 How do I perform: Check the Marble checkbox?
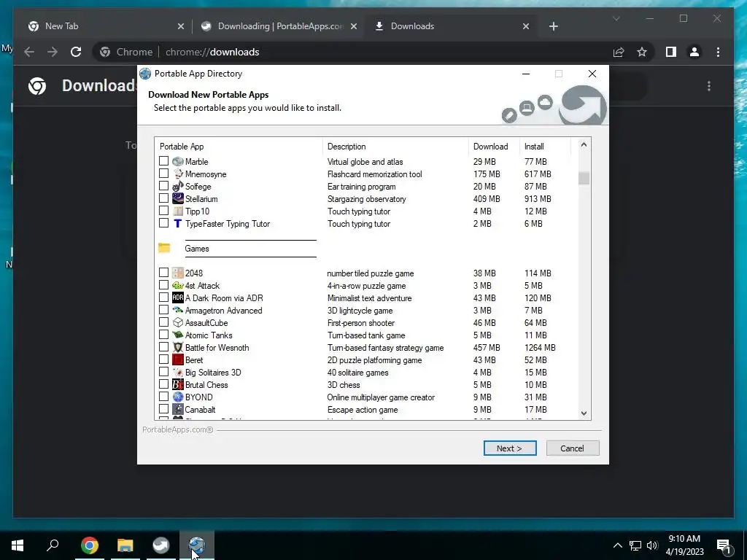[x=163, y=161]
